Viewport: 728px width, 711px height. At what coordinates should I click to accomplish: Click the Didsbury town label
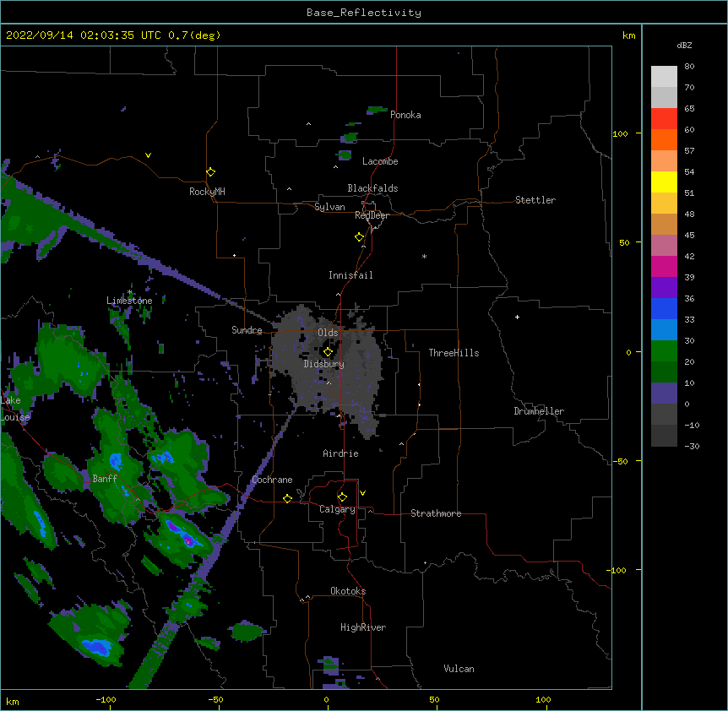pyautogui.click(x=323, y=364)
